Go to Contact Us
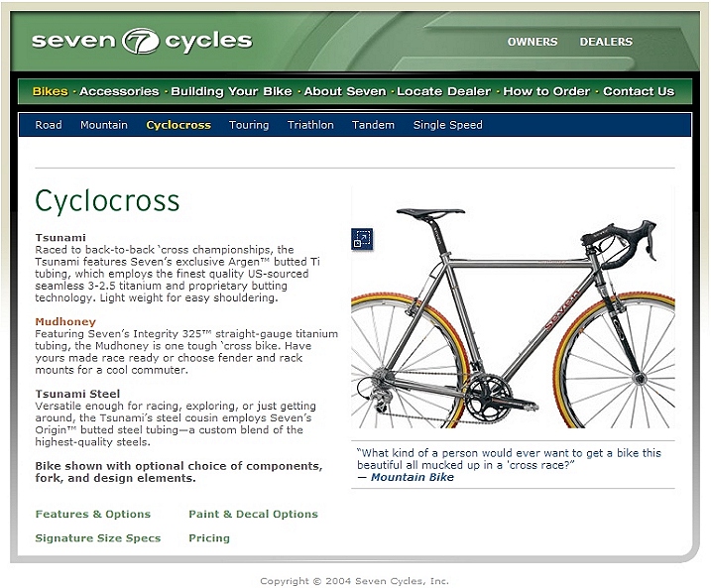The height and width of the screenshot is (588, 711). pyautogui.click(x=639, y=91)
